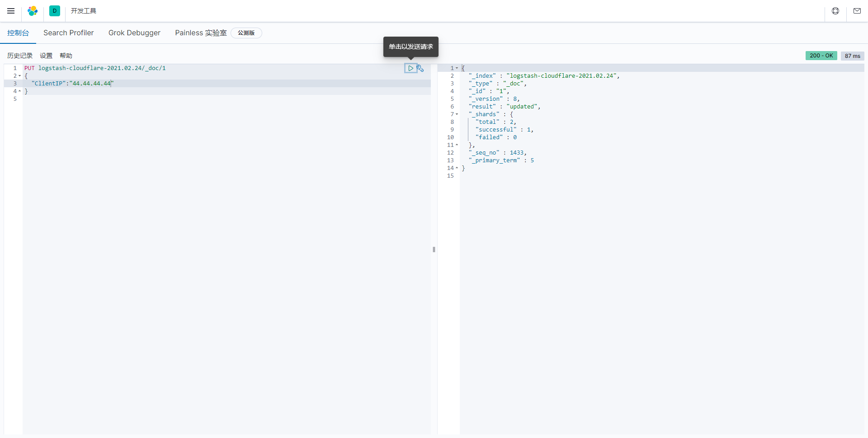The height and width of the screenshot is (438, 868).
Task: Click the panel resize divider handle
Action: coord(434,250)
